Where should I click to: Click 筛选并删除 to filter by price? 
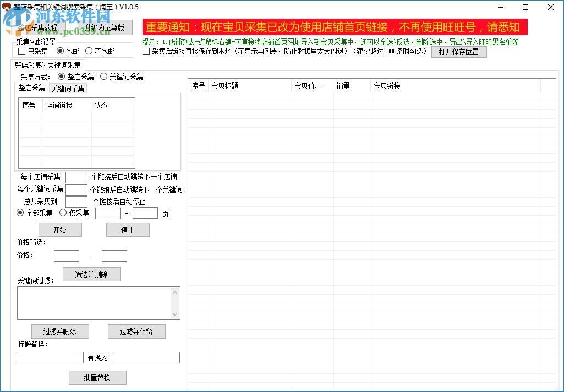[x=91, y=274]
